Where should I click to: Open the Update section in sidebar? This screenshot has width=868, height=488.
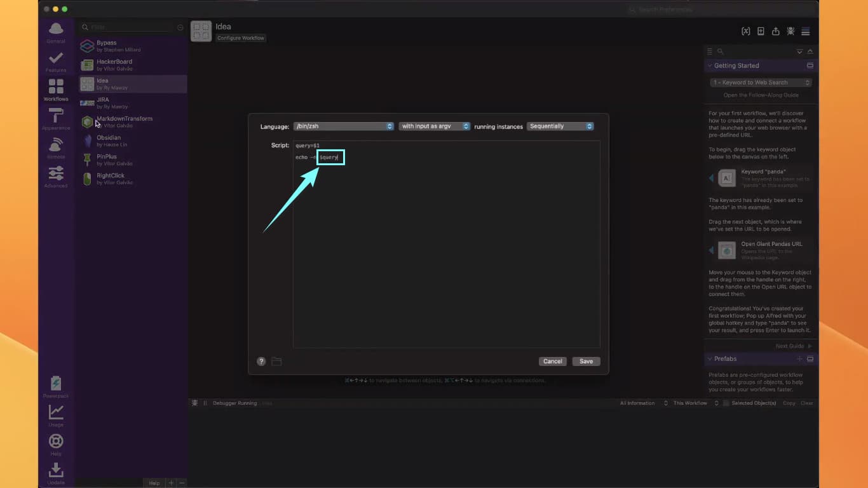tap(56, 474)
